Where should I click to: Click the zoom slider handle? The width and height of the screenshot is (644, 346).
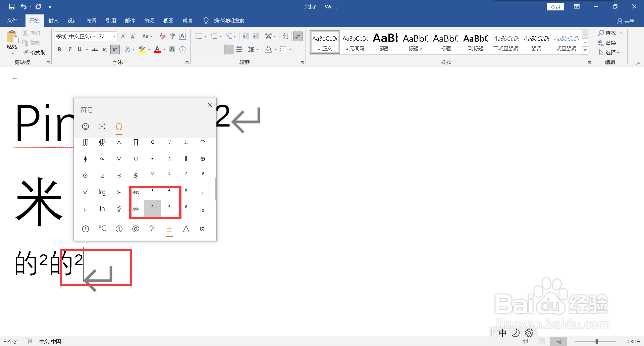click(x=597, y=341)
